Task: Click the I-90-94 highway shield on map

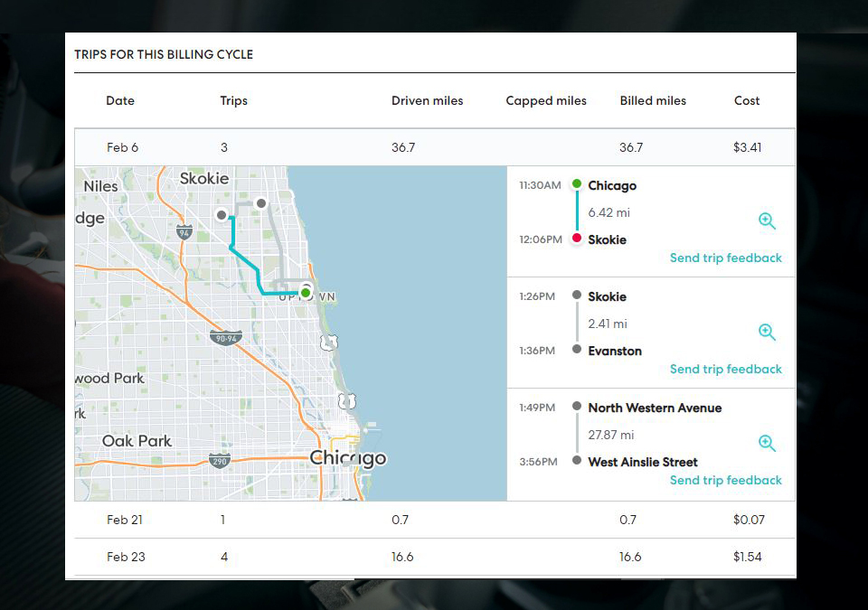Action: coord(226,338)
